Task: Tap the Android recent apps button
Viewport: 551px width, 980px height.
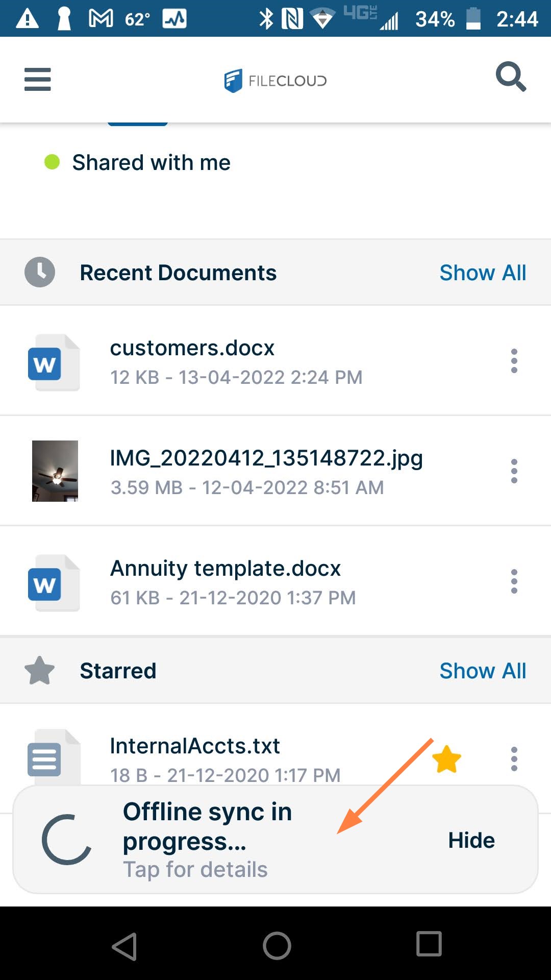Action: point(429,943)
